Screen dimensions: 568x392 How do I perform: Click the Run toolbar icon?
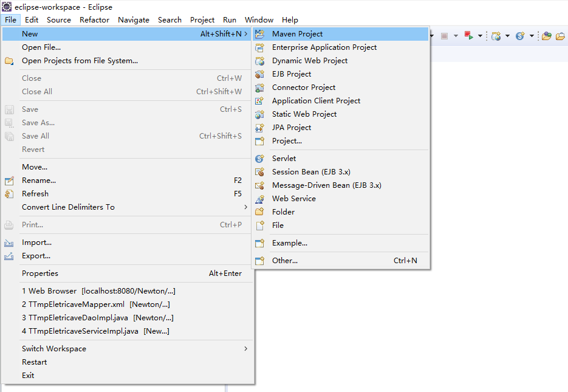468,35
